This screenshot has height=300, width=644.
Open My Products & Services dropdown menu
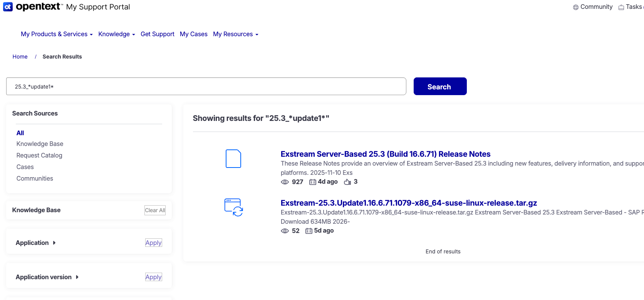57,34
